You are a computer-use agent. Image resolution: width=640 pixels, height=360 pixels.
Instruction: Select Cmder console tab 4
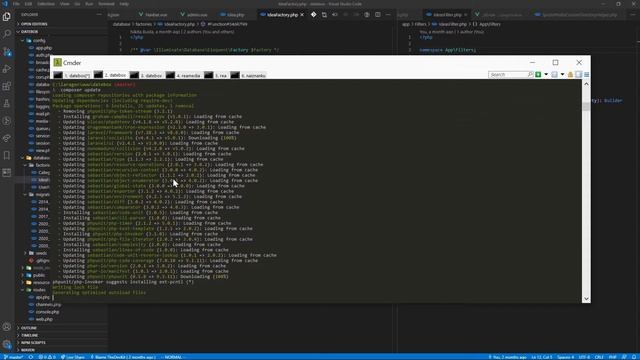(184, 76)
